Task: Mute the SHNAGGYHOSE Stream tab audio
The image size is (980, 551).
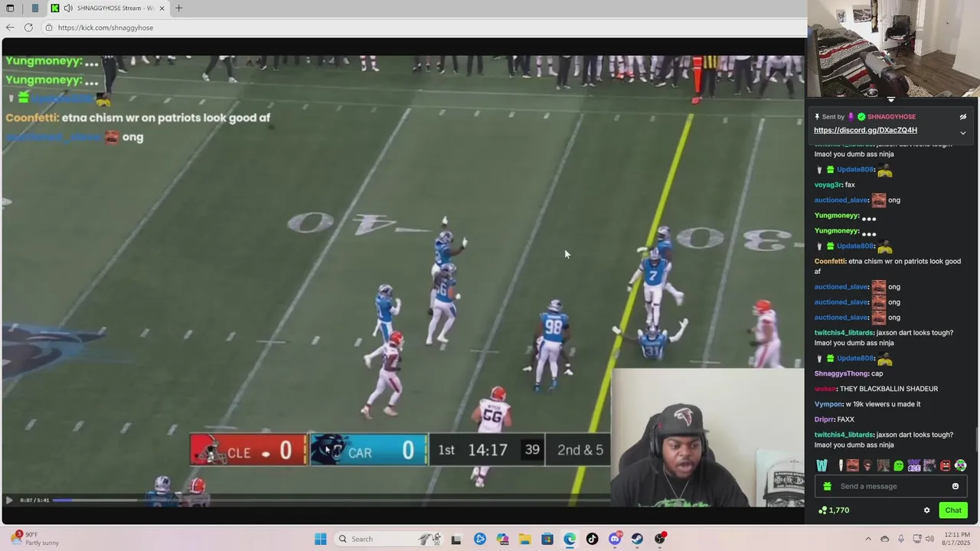Action: click(68, 8)
